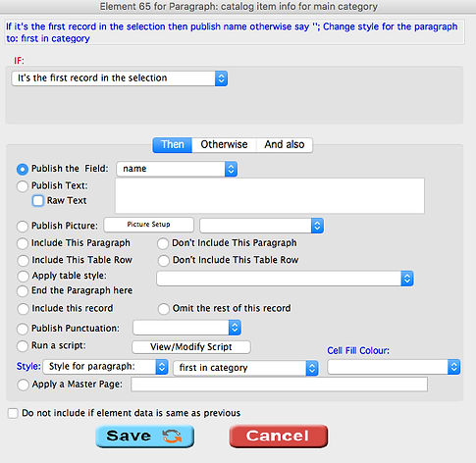Click inside the Publish Text area
Viewport: 476px width, 463px height.
pyautogui.click(x=270, y=196)
